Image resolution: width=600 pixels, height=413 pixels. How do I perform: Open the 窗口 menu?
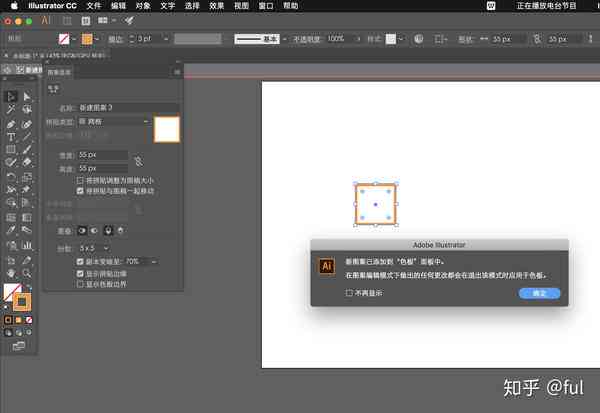tap(266, 6)
